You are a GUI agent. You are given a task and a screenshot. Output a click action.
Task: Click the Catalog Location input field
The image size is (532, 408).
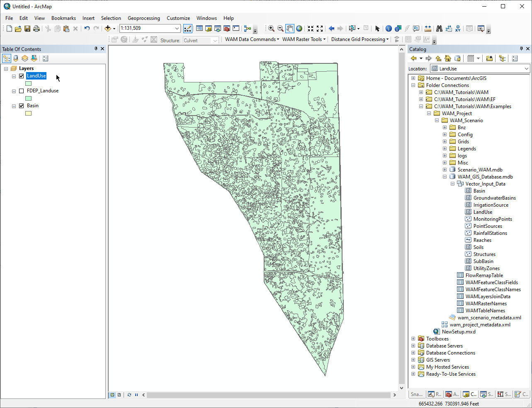click(480, 69)
